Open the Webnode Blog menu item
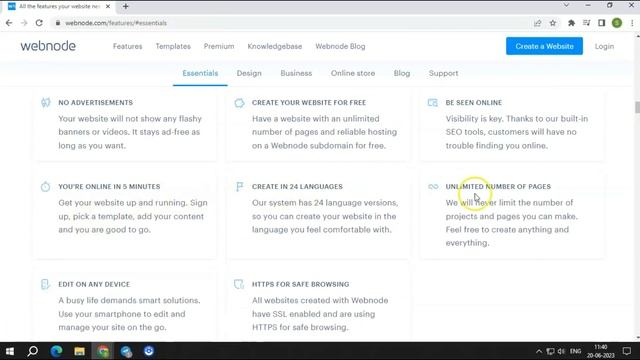The width and height of the screenshot is (640, 360). [x=340, y=47]
